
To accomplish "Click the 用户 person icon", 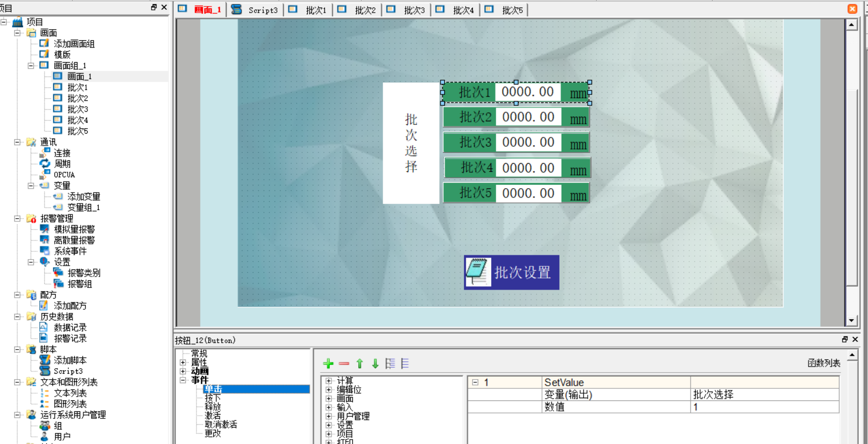I will [x=45, y=436].
